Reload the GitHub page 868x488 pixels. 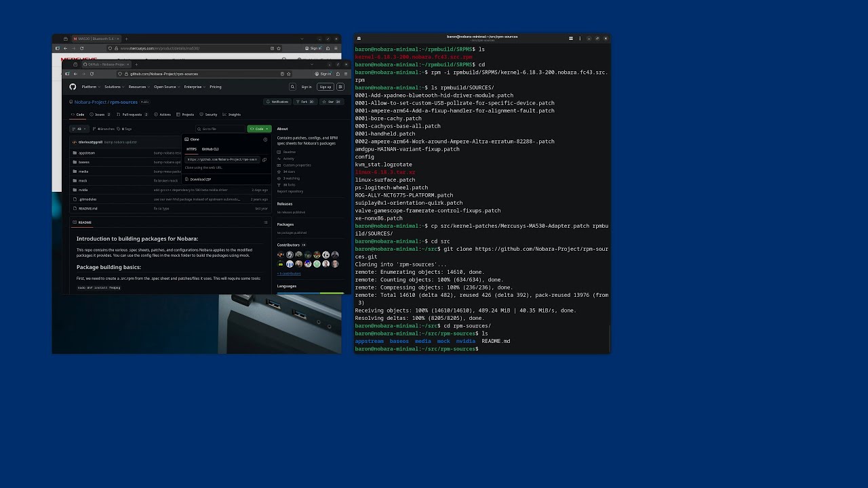click(92, 74)
